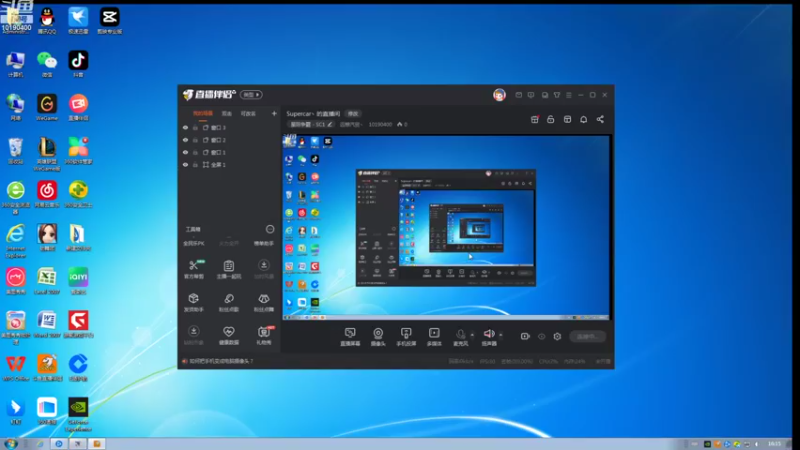Open the mail icon in title bar
Screen dimensions: 800x450
(518, 95)
